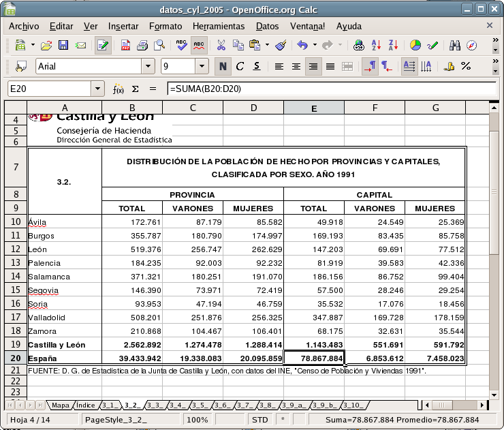The height and width of the screenshot is (430, 504).
Task: Open the Insert Chart icon
Action: click(x=415, y=46)
